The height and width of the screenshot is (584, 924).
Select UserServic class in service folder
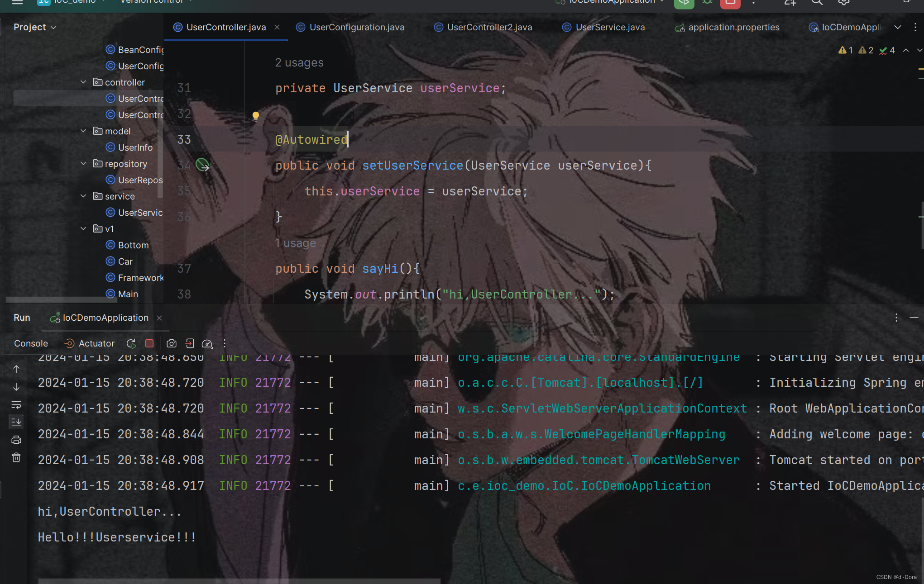tap(135, 212)
